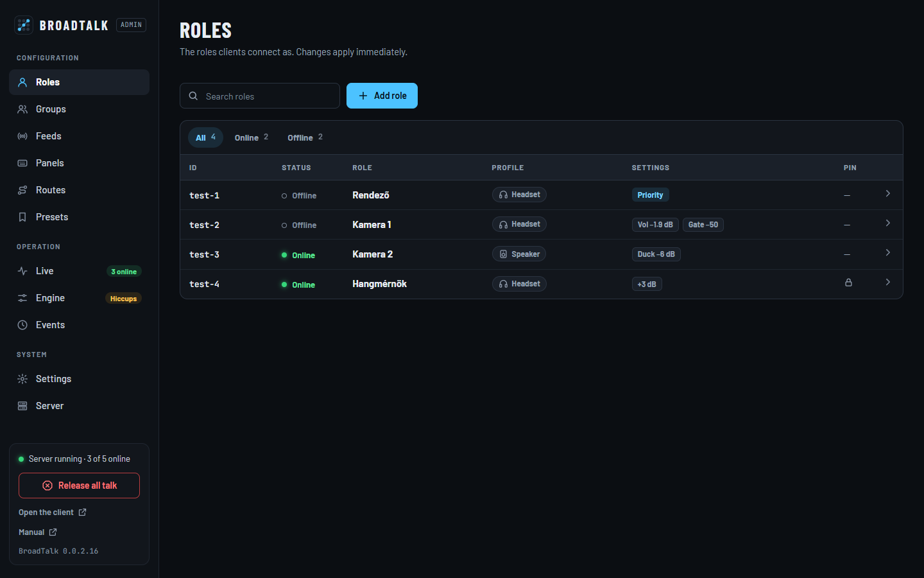
Task: Open Engine via sliders icon
Action: pos(22,298)
